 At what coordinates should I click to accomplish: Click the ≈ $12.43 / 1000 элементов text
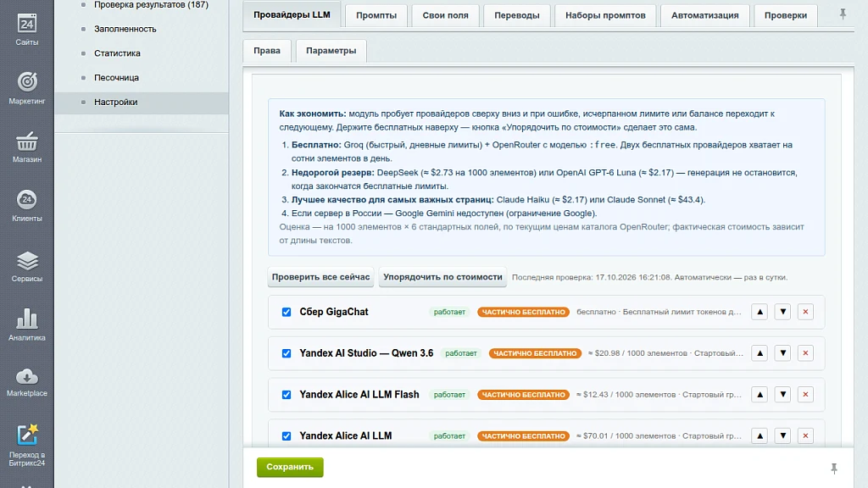tap(626, 395)
